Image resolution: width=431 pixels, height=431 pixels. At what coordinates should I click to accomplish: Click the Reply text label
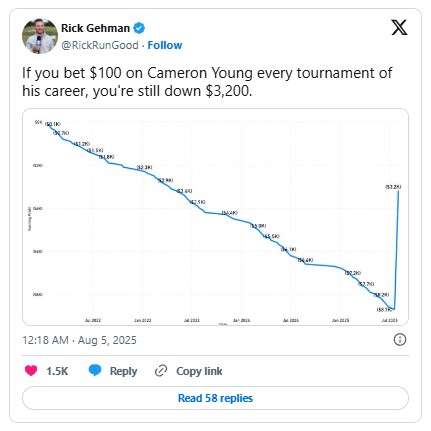pos(123,371)
